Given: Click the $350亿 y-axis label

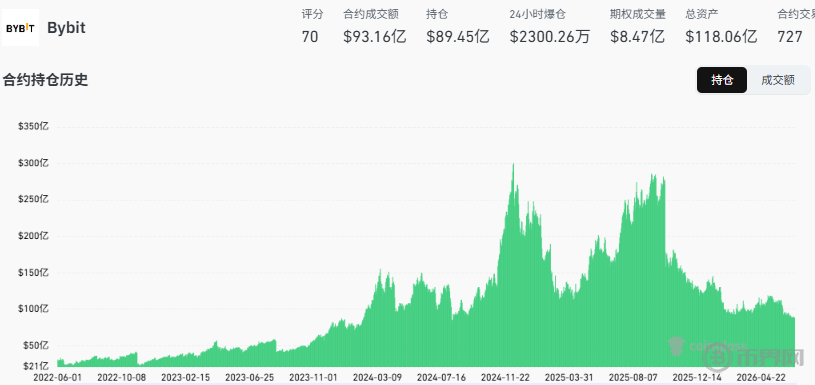Looking at the screenshot, I should (33, 127).
